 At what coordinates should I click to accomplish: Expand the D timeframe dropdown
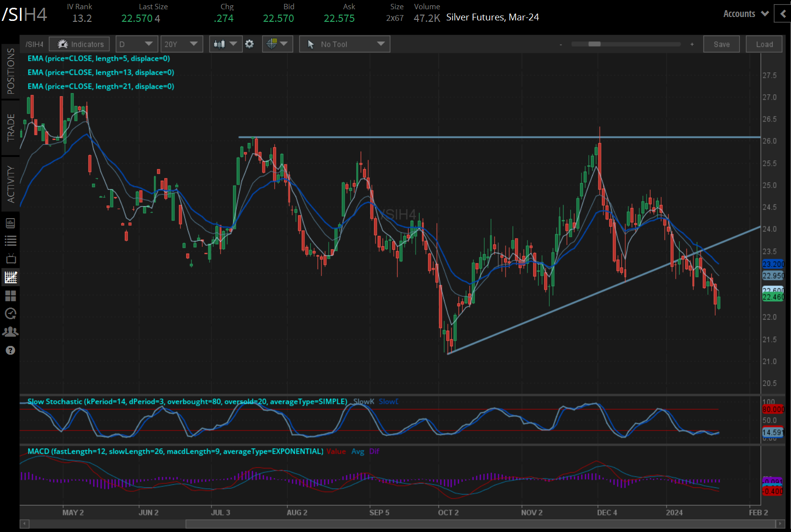(x=137, y=44)
